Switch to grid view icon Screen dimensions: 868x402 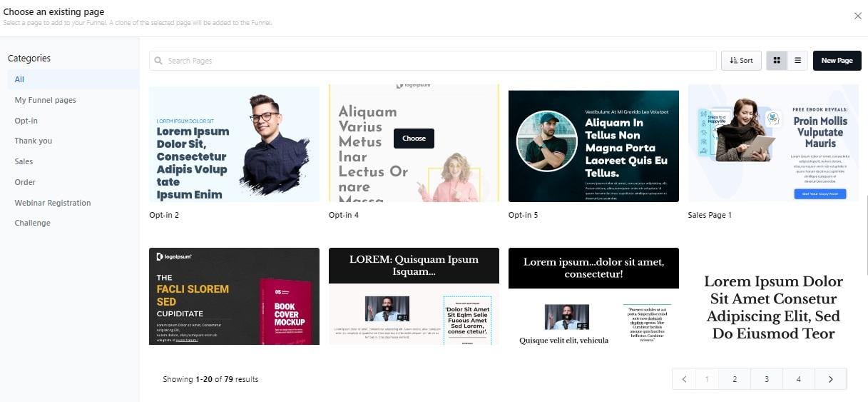click(x=777, y=61)
